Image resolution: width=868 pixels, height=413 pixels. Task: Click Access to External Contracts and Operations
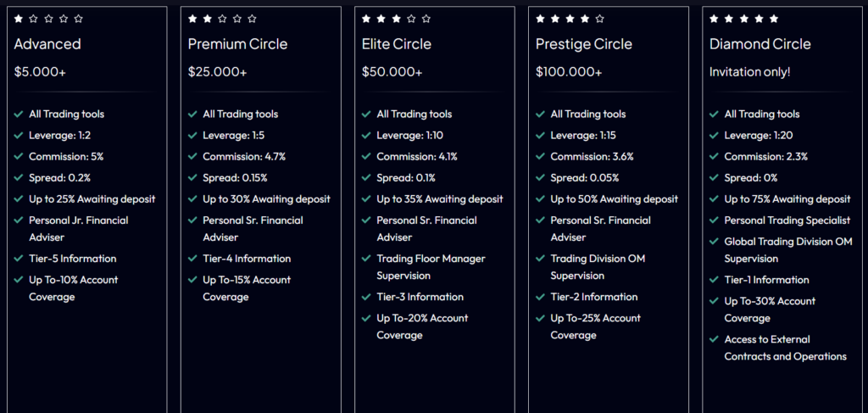[785, 348]
